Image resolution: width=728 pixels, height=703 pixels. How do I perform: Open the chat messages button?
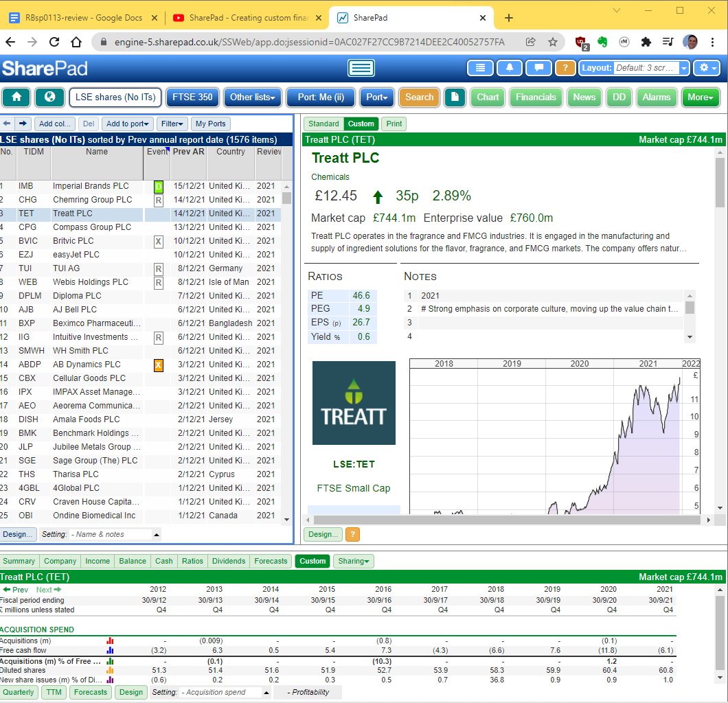pos(538,68)
